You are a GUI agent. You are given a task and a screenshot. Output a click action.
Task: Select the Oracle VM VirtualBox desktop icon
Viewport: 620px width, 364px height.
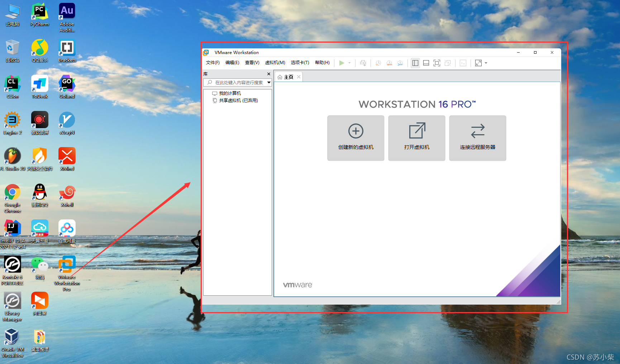(13, 343)
